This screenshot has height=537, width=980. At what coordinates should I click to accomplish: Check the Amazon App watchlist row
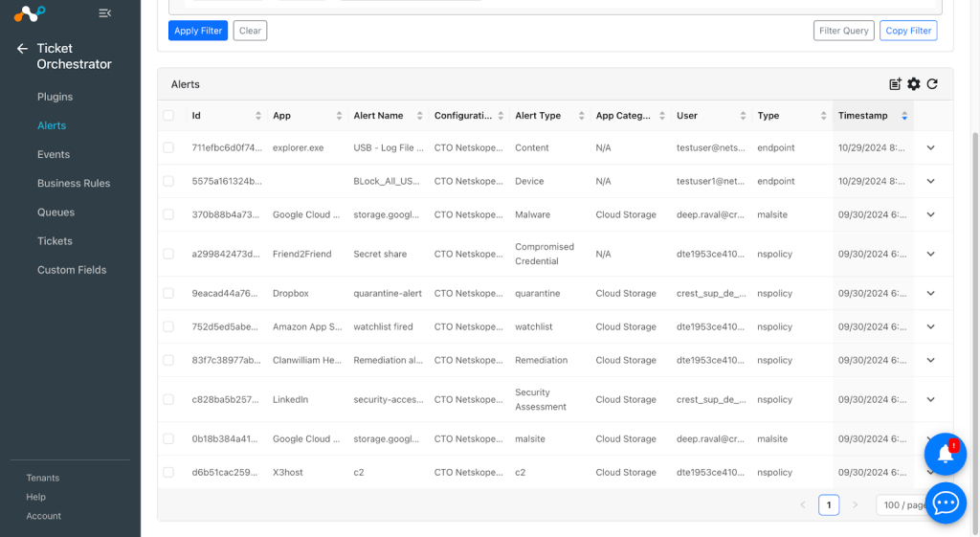[168, 326]
